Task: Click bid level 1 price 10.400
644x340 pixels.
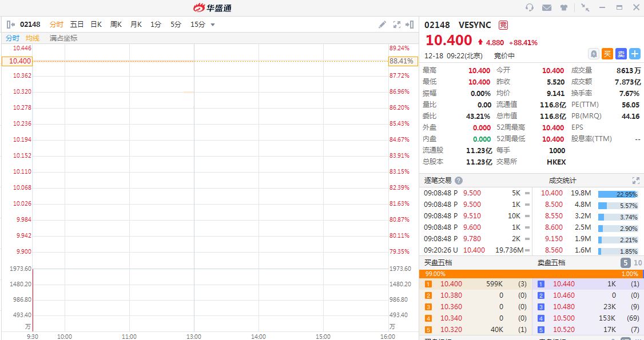Action: 451,284
